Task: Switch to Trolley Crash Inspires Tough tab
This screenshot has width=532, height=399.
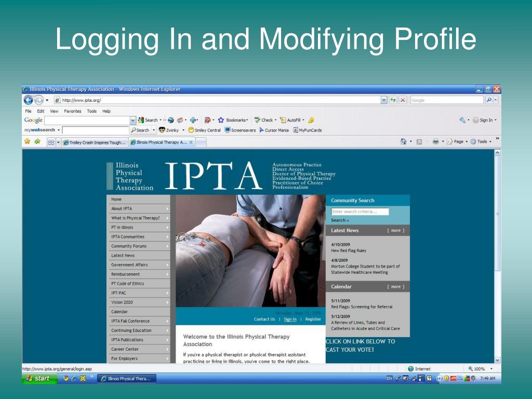Action: point(95,142)
